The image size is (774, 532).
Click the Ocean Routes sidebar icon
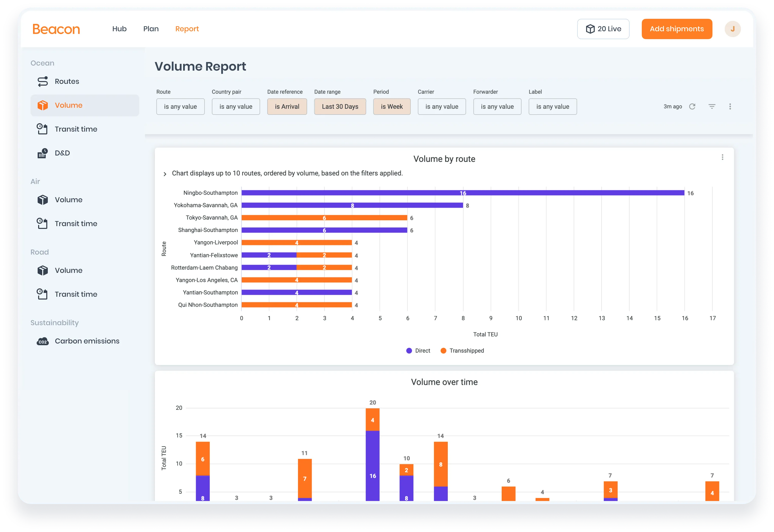[x=42, y=81]
